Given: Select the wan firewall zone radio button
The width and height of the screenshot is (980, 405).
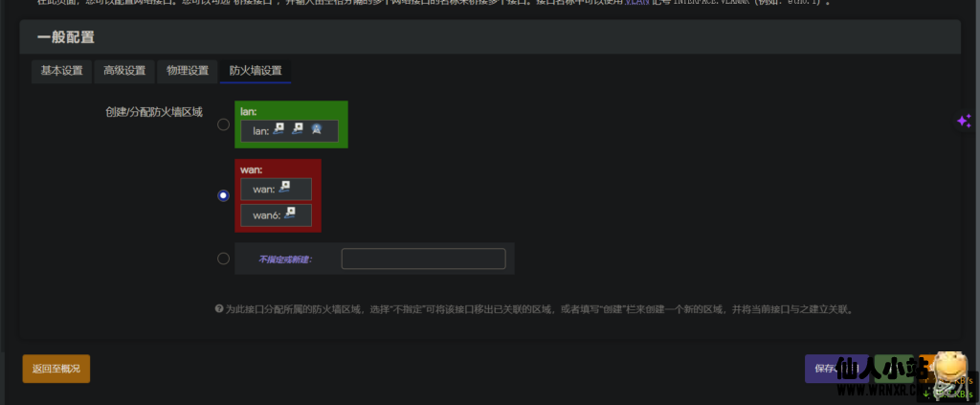Looking at the screenshot, I should (x=223, y=195).
